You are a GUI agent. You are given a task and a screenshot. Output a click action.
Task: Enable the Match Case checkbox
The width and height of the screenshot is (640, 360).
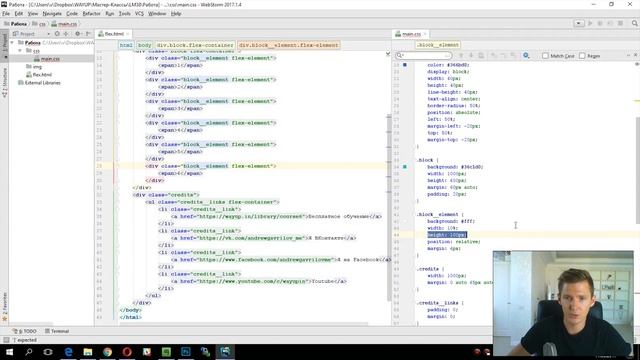(x=545, y=56)
